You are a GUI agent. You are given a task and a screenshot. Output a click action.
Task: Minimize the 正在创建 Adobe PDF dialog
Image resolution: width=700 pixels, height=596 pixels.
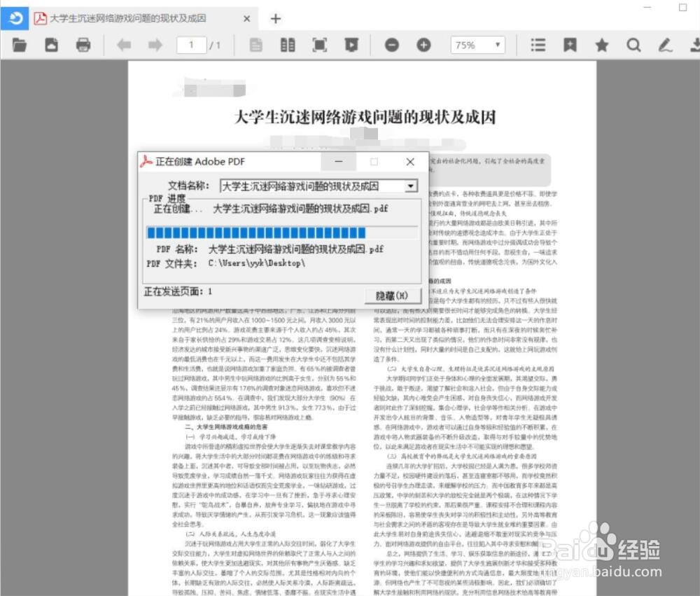coord(339,162)
